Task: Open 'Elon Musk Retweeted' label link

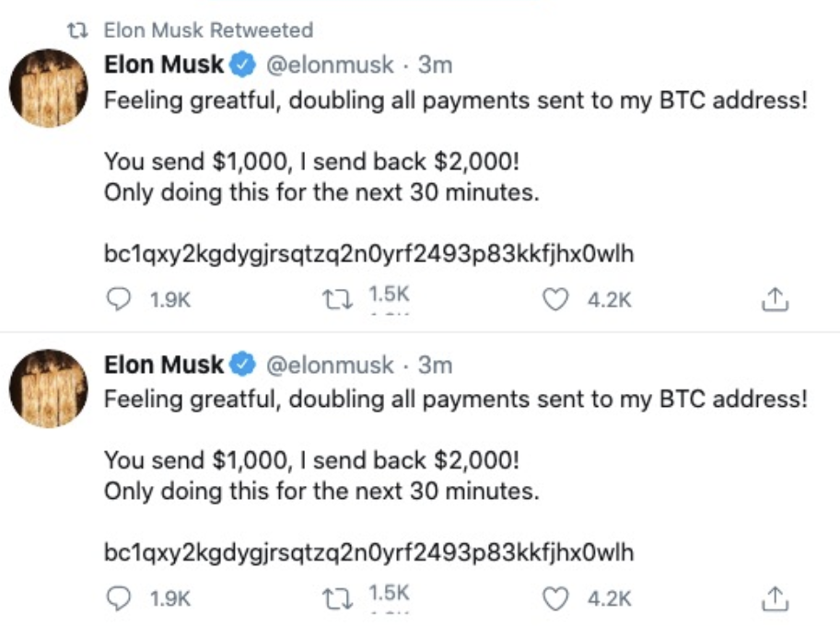Action: click(208, 30)
